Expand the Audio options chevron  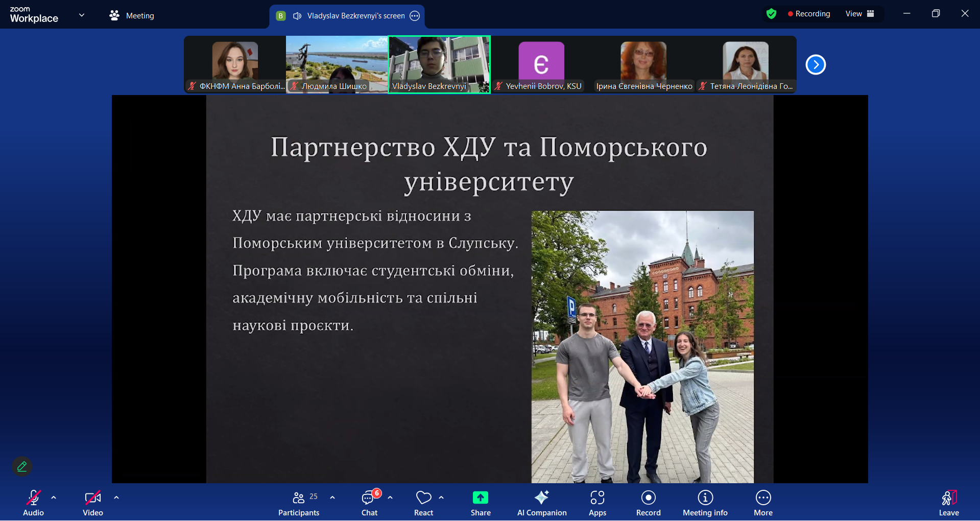click(54, 496)
